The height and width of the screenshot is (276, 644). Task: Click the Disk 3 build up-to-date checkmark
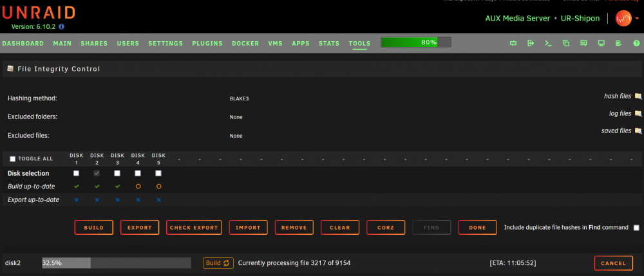117,186
